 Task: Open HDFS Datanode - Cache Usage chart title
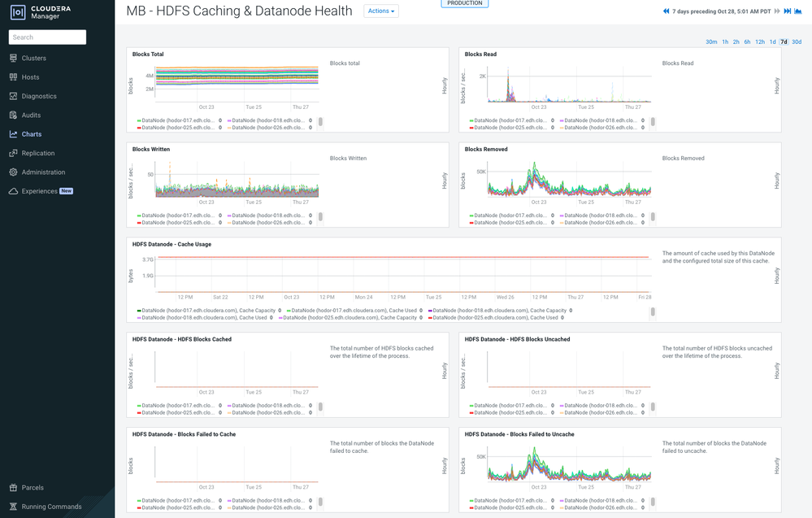(172, 244)
